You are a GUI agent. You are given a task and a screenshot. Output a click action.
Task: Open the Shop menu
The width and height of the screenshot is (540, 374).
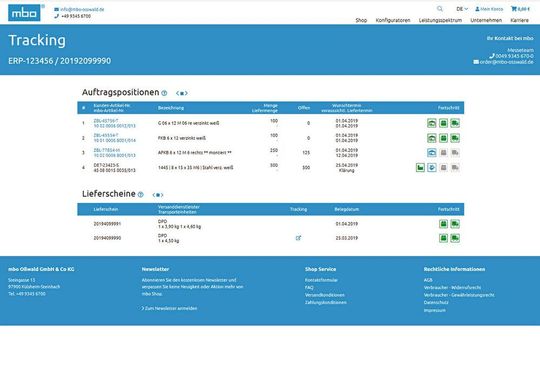[361, 20]
